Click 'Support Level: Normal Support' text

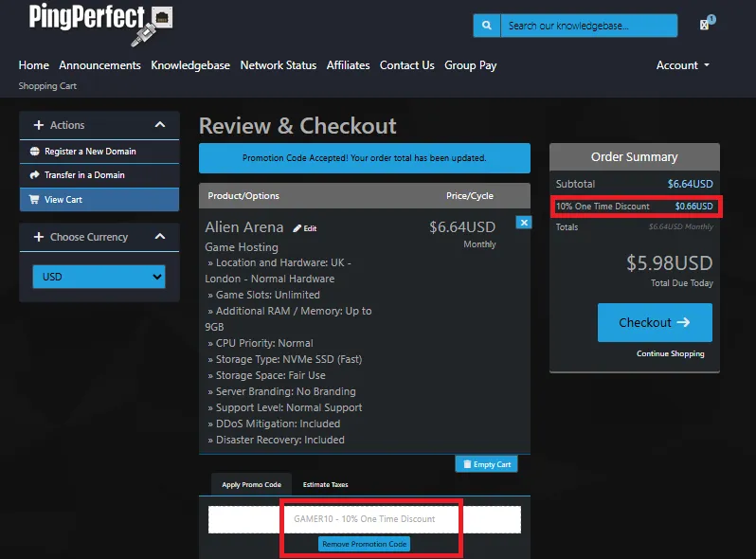(x=289, y=408)
